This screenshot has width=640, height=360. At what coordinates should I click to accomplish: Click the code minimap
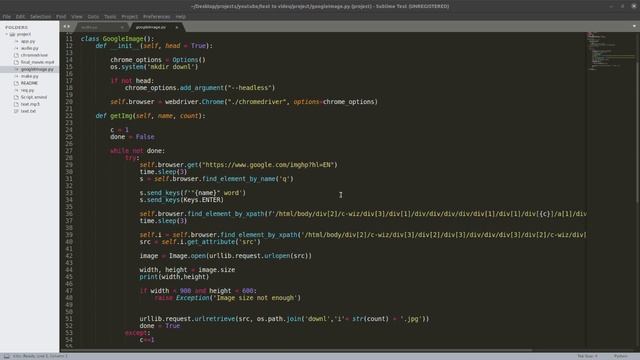(610, 52)
